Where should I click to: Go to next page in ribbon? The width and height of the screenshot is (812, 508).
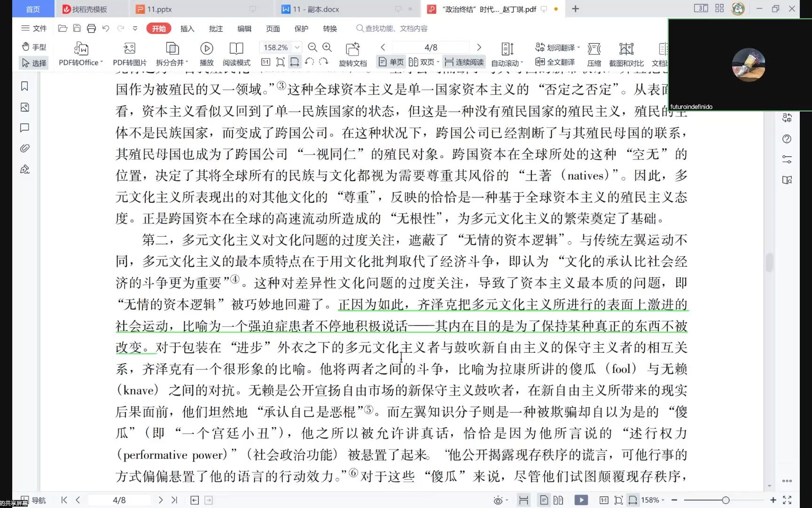pos(479,47)
